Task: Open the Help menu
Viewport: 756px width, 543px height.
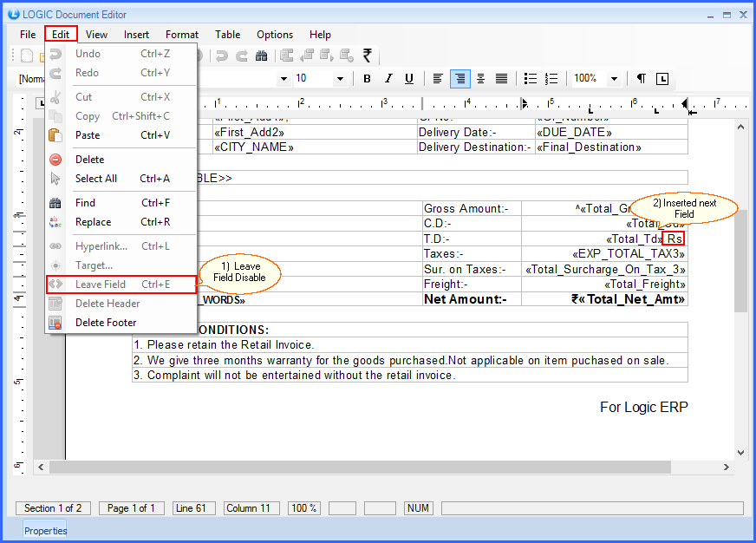Action: click(x=320, y=35)
